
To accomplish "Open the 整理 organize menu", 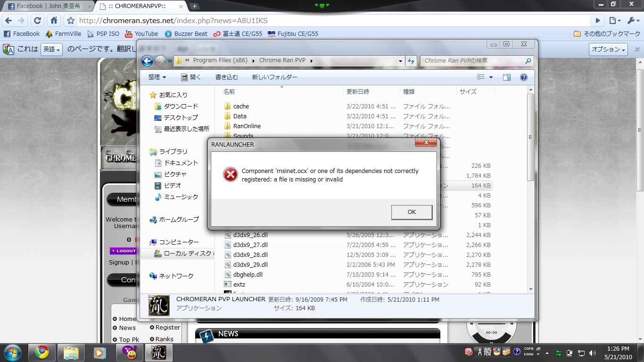I will pos(157,77).
